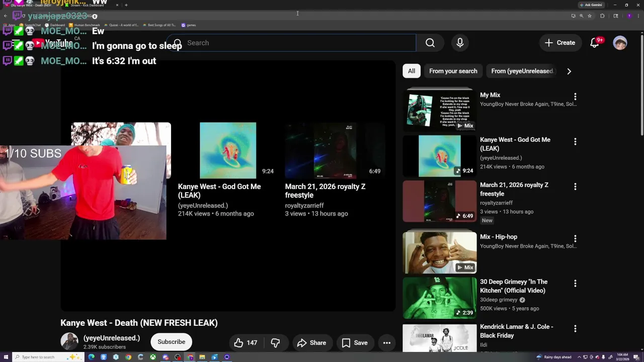Play endscreen royalty Z freestyle thumbnail
The width and height of the screenshot is (644, 362).
(x=335, y=150)
